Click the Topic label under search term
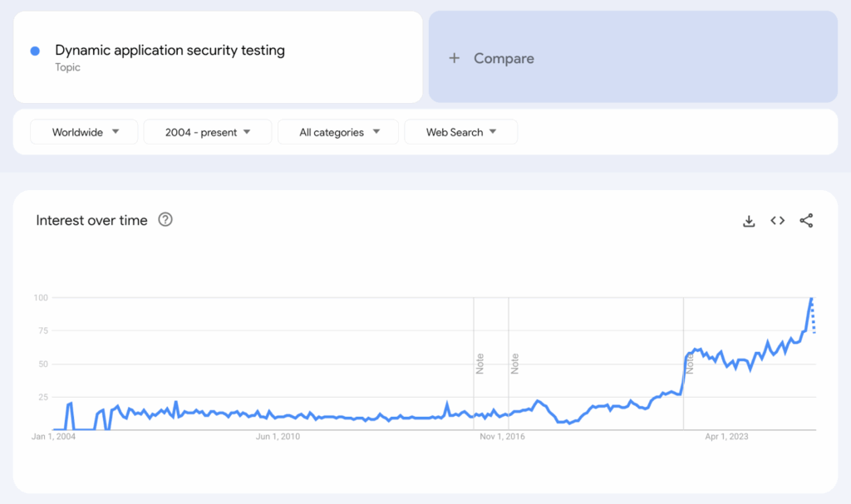The height and width of the screenshot is (504, 851). pos(68,67)
